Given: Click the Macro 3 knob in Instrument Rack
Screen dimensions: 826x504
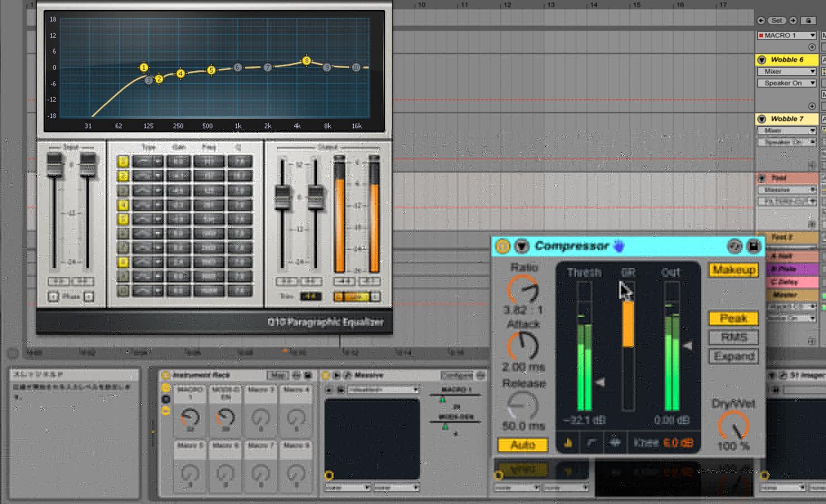Looking at the screenshot, I should click(261, 417).
